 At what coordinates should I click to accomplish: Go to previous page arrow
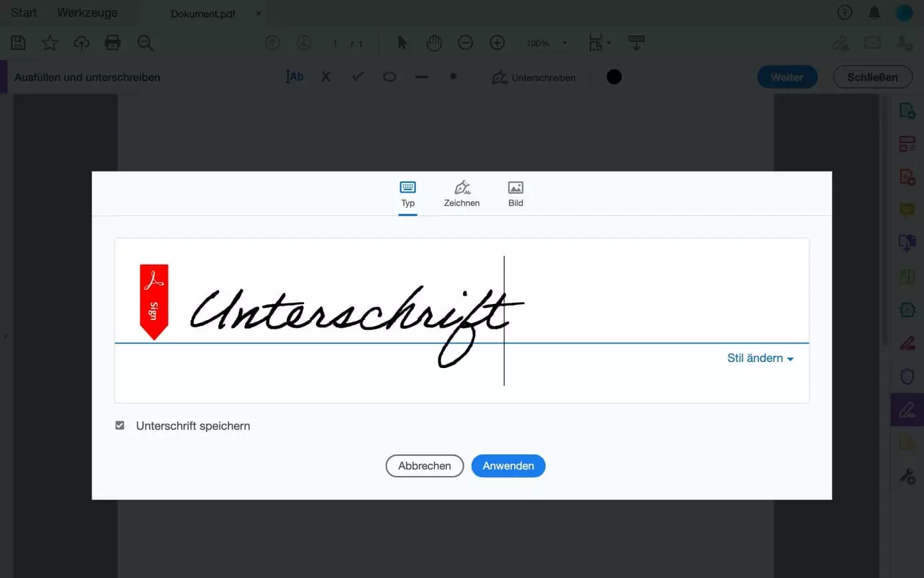point(272,43)
